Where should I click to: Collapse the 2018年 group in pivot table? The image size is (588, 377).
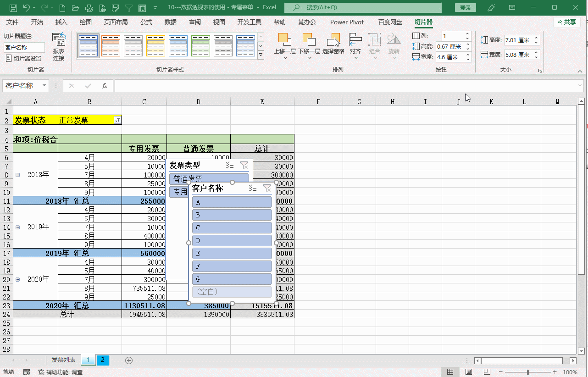coord(17,175)
